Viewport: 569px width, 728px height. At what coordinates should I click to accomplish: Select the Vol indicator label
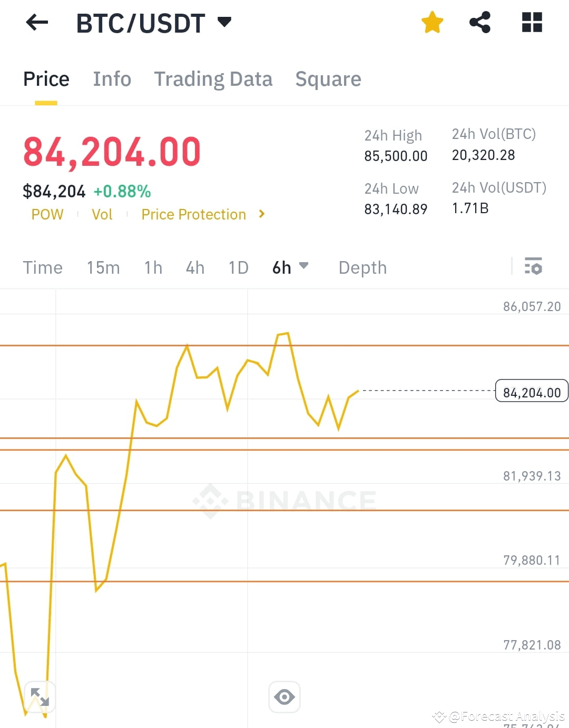point(102,214)
